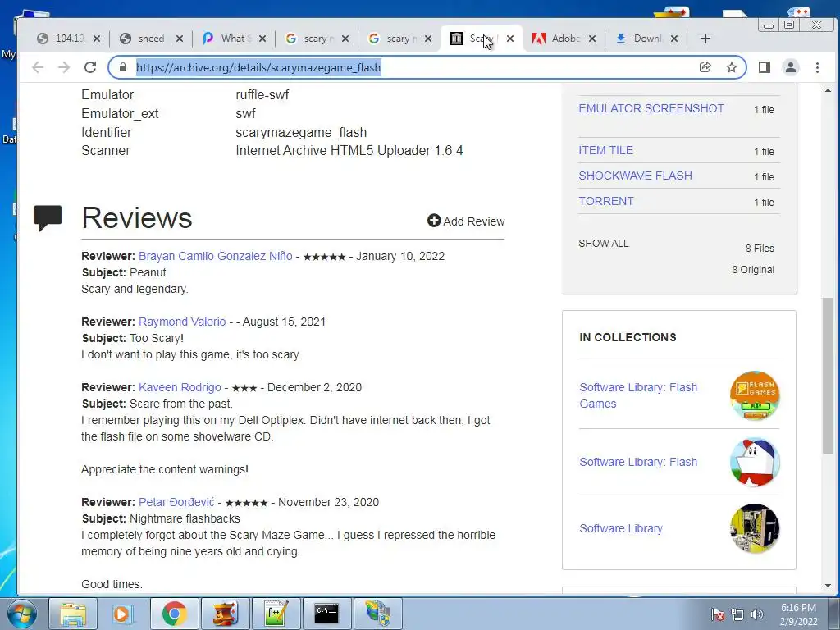The image size is (840, 630).
Task: Open Windows Explorer from taskbar
Action: click(73, 614)
